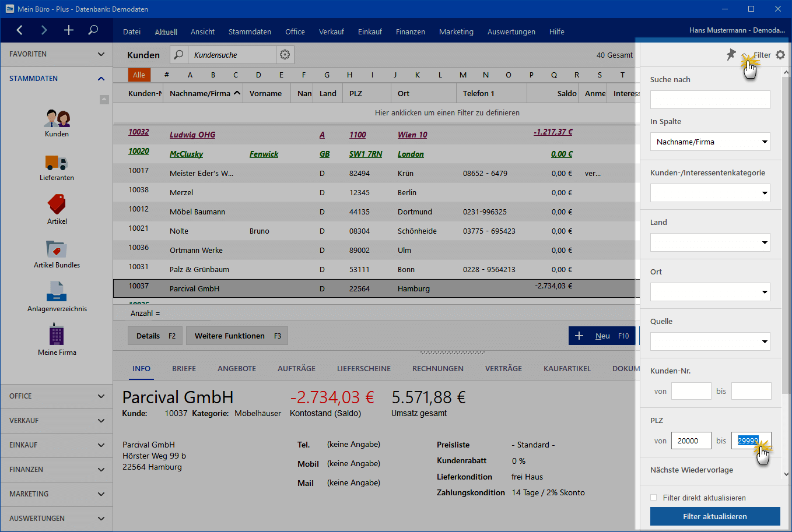
Task: Enable Filter direkt aktualisieren checkbox
Action: click(654, 498)
